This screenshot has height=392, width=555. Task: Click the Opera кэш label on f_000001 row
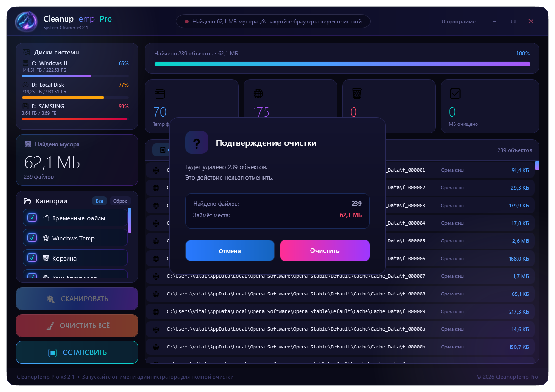[x=452, y=170]
